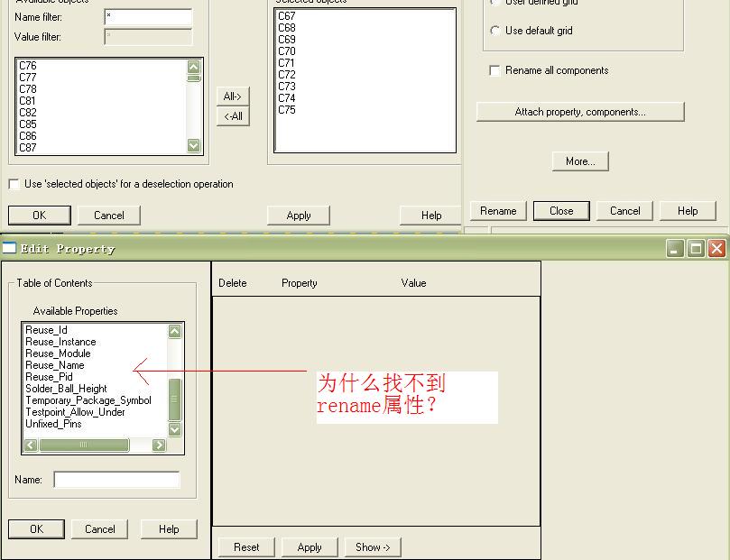The image size is (730, 560).
Task: Select Testpoint_Allow_Under property
Action: pyautogui.click(x=76, y=412)
